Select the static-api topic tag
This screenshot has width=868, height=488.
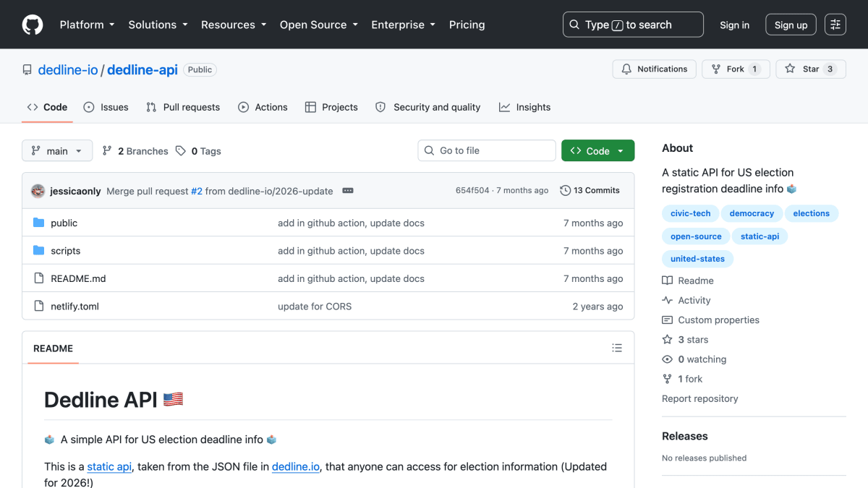point(759,236)
